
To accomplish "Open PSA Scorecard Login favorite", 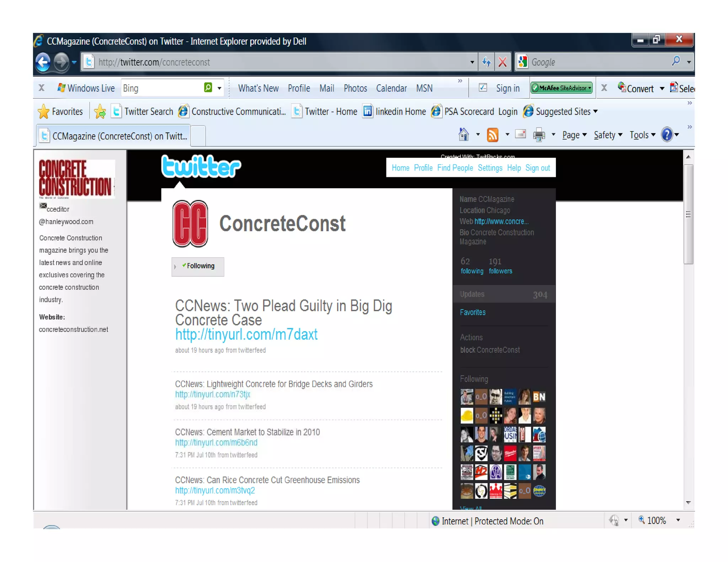I will [474, 112].
